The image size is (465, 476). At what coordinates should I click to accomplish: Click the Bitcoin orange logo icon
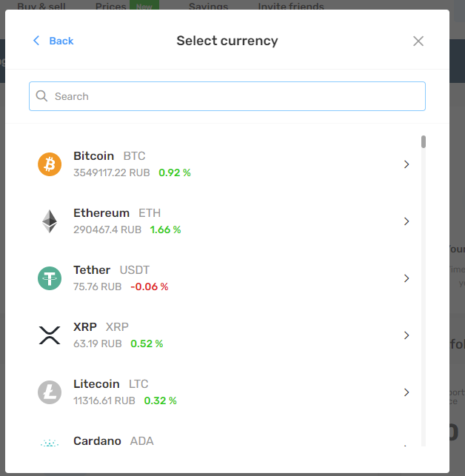[50, 164]
